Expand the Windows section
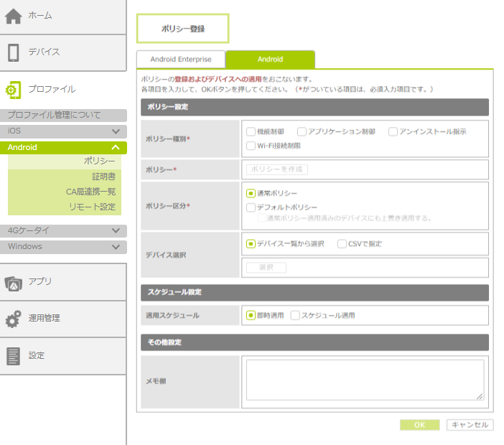504x445 pixels. pyautogui.click(x=116, y=247)
